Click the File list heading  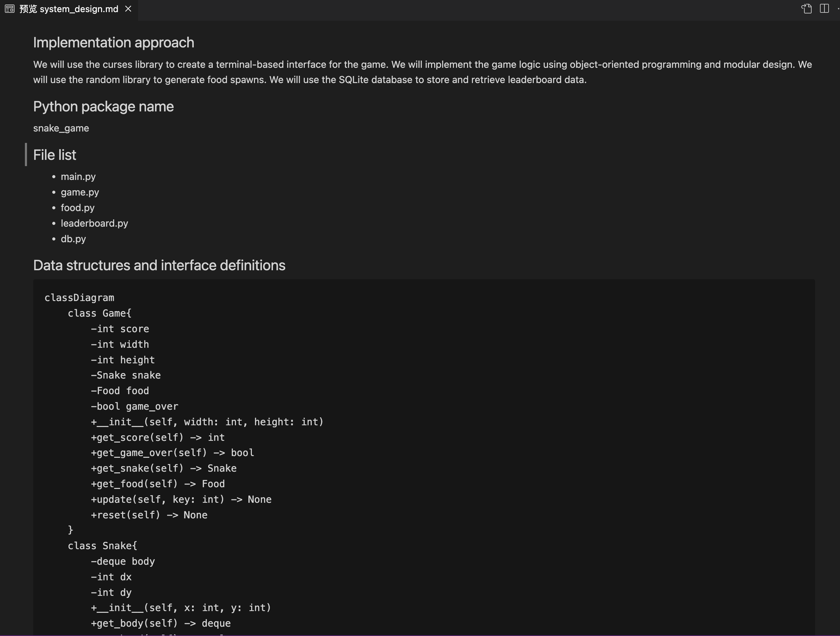coord(55,155)
